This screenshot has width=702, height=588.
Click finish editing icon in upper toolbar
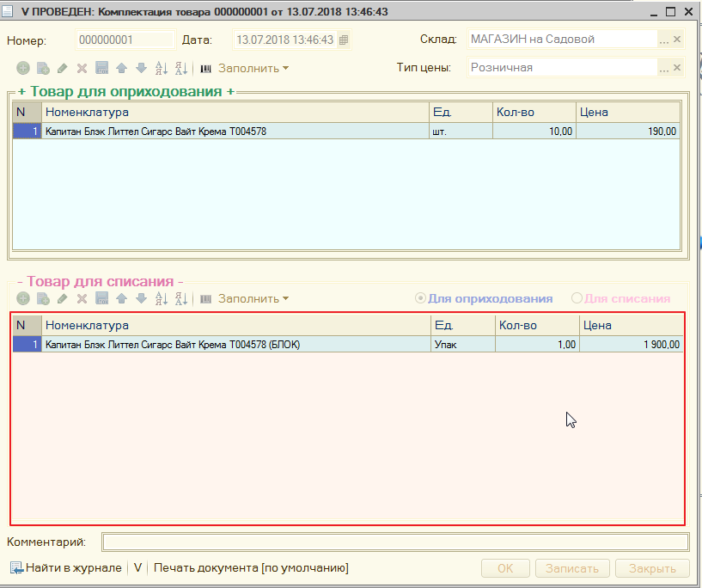[x=102, y=68]
